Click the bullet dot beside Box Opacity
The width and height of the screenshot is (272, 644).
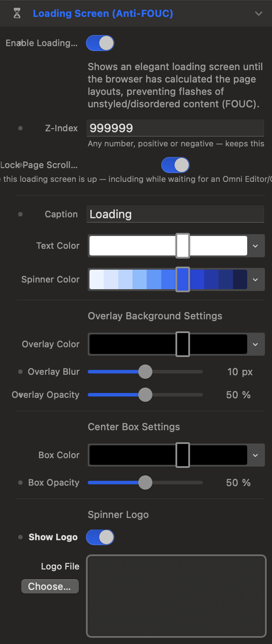[x=20, y=483]
